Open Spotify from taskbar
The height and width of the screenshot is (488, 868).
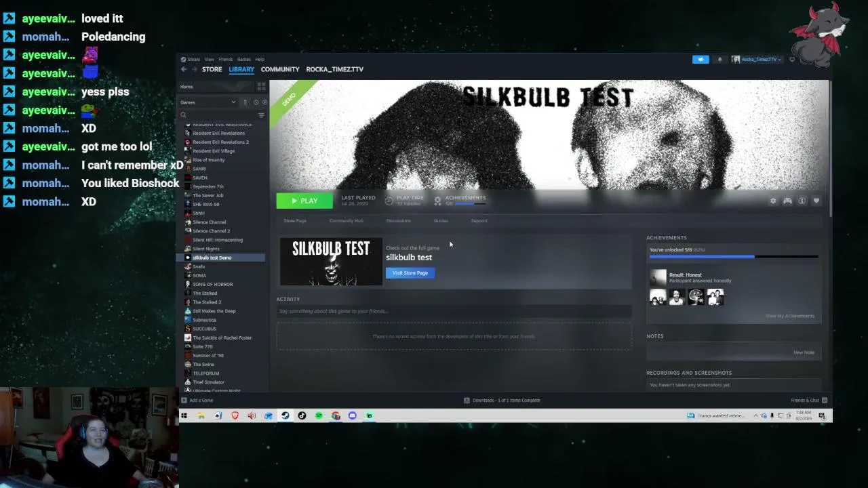point(319,415)
